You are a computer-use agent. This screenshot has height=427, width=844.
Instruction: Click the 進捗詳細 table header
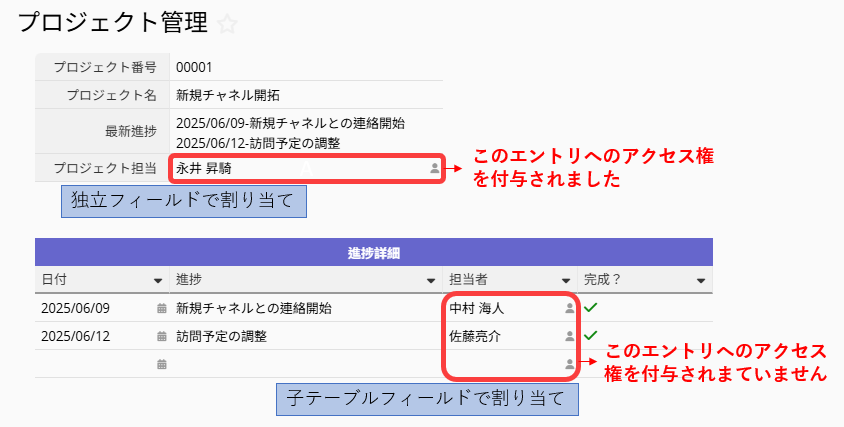(x=373, y=252)
